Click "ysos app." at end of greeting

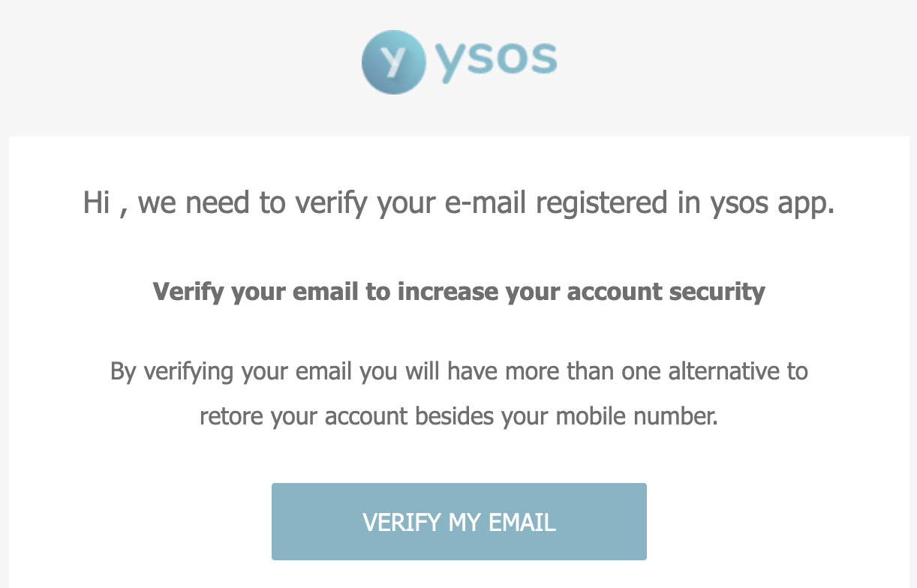coord(772,205)
